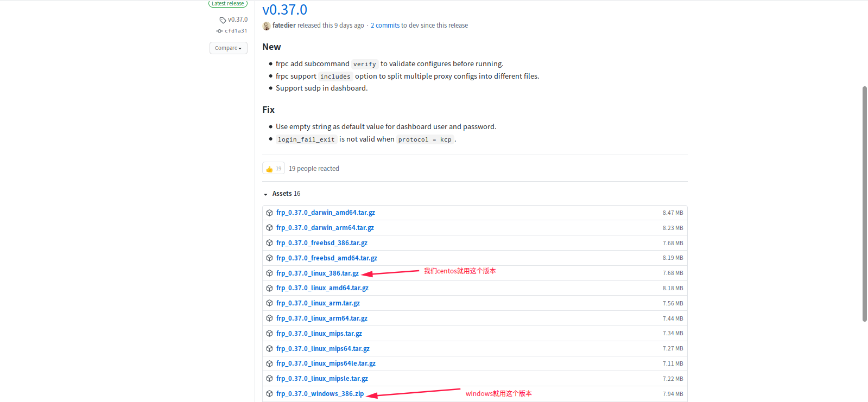Click the page's vertical scrollbar thumb

tap(864, 203)
